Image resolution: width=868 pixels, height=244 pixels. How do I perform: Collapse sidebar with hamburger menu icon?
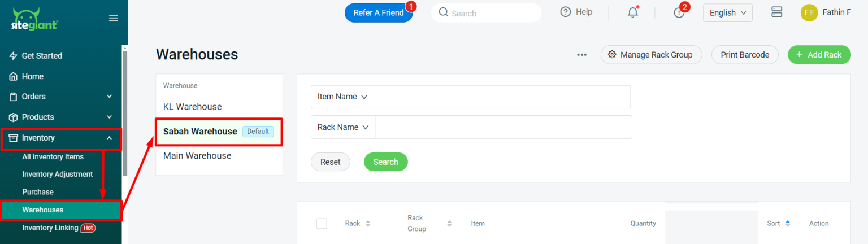point(114,18)
